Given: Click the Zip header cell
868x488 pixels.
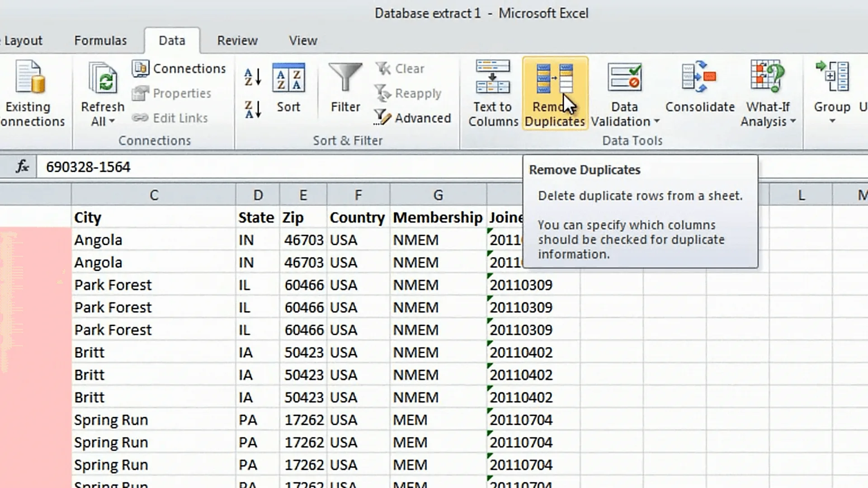Looking at the screenshot, I should click(303, 217).
